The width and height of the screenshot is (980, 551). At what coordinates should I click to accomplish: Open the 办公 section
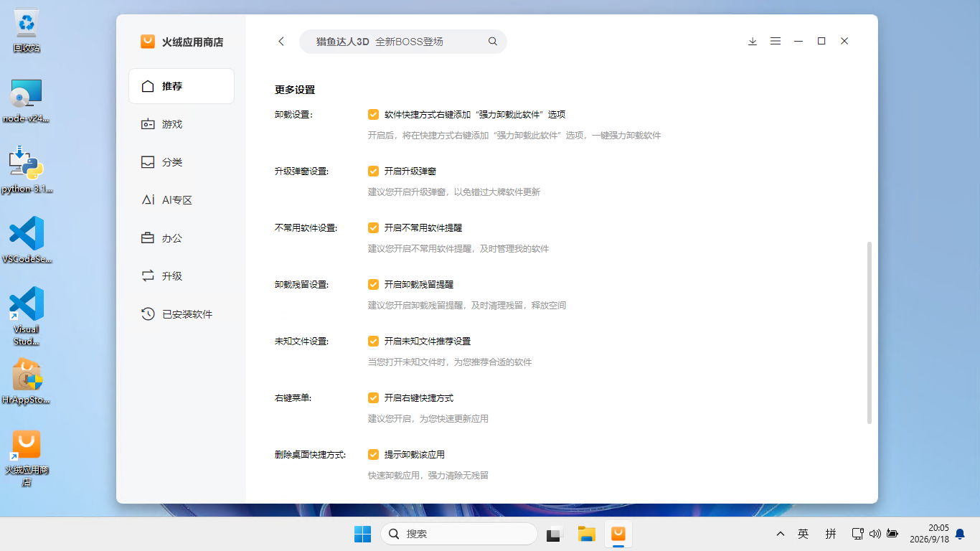click(x=182, y=238)
